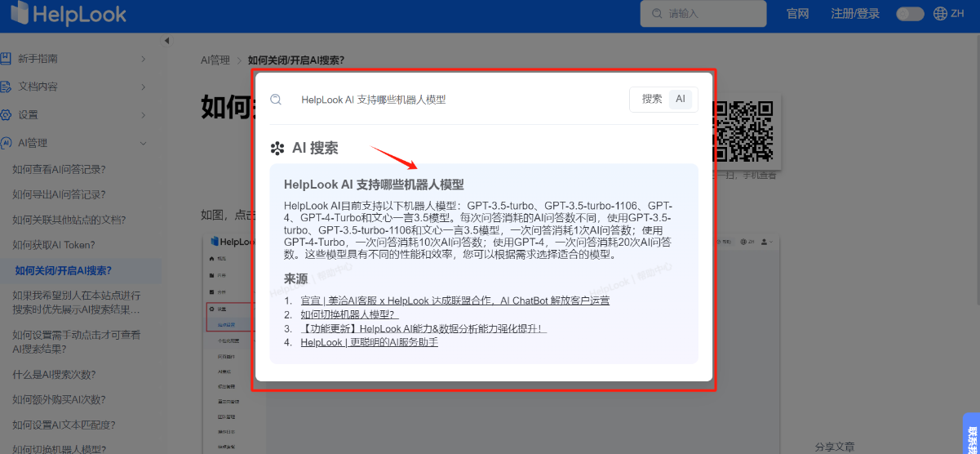The image size is (980, 454).
Task: Click the QR code image
Action: pyautogui.click(x=743, y=131)
